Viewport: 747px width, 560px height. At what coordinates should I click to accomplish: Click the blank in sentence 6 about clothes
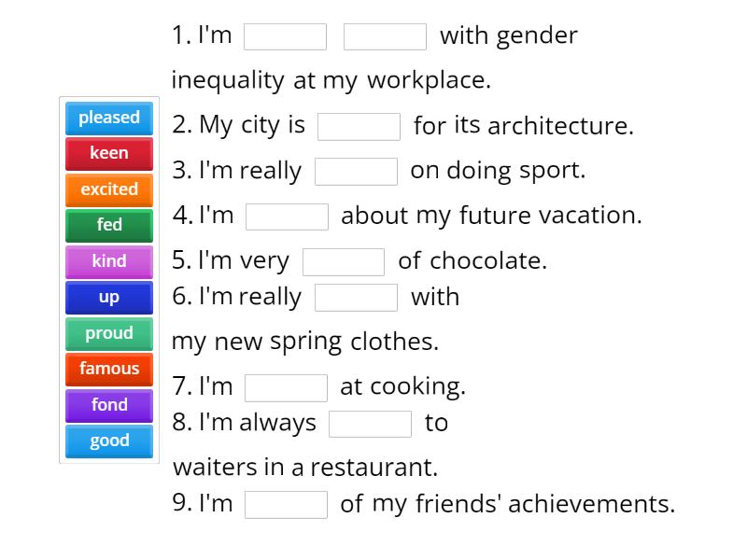(x=358, y=297)
